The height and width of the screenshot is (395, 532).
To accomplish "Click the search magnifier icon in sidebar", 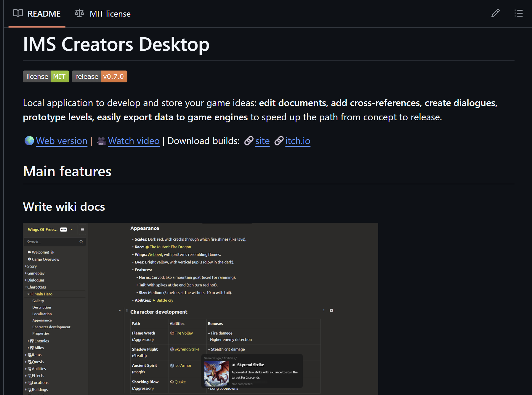I will tap(81, 242).
